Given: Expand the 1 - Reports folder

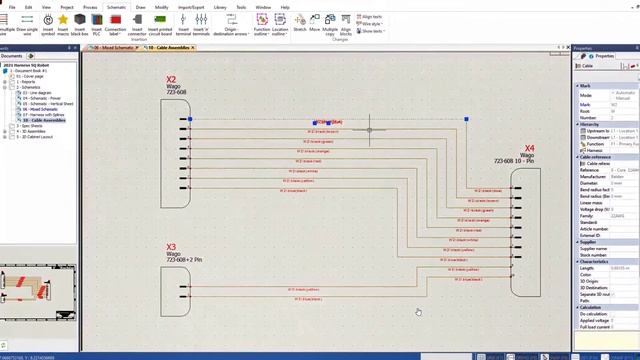Looking at the screenshot, I should coord(5,82).
